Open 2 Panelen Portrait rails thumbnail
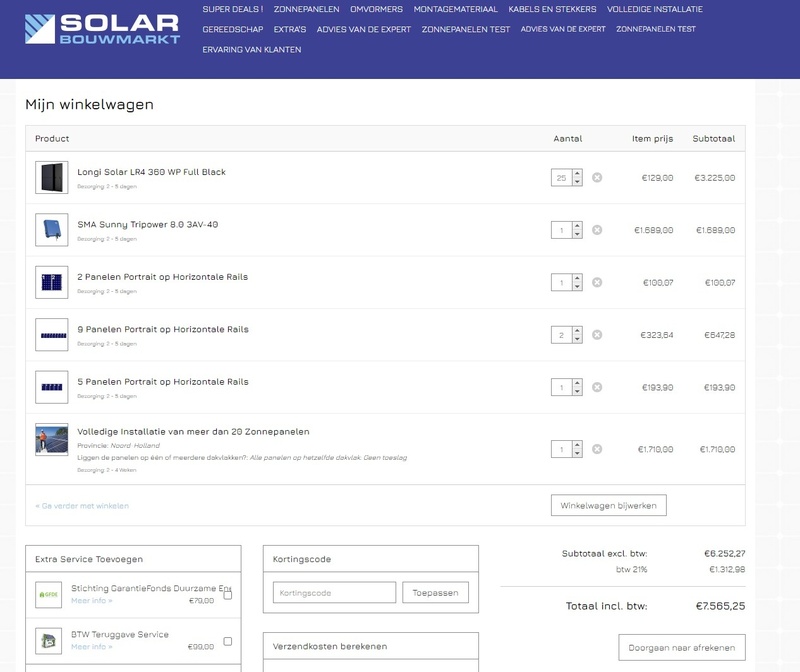The width and height of the screenshot is (800, 672). click(52, 282)
